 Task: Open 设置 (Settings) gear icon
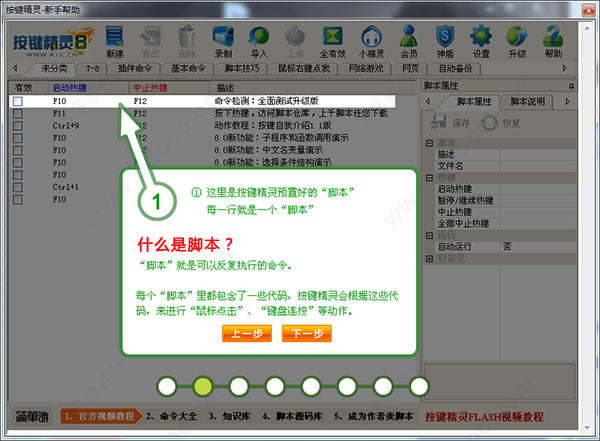click(x=481, y=42)
